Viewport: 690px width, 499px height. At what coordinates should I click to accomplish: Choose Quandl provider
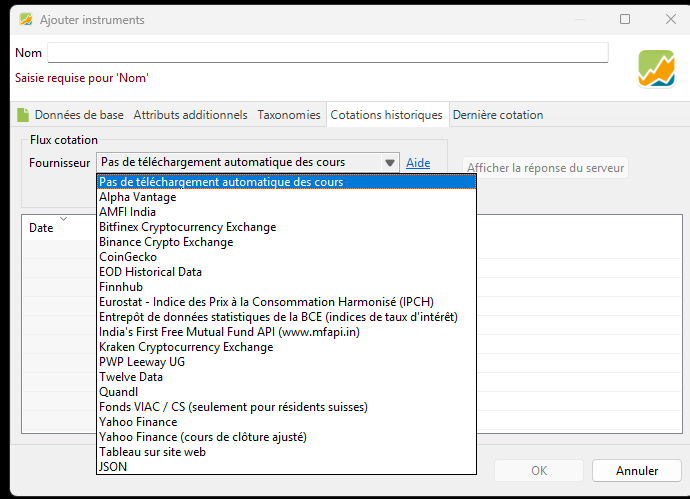coord(286,392)
